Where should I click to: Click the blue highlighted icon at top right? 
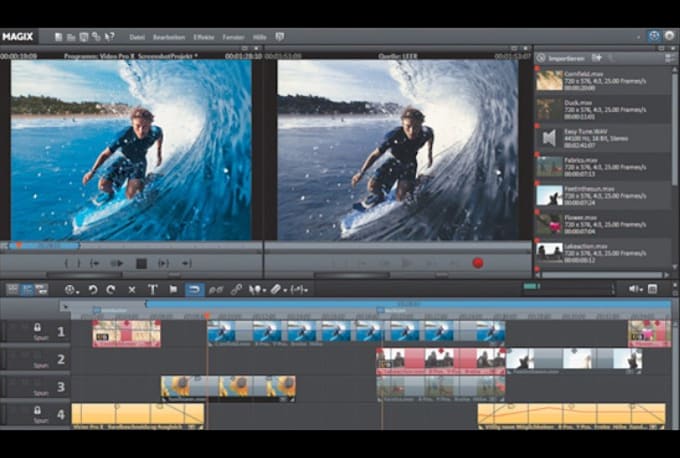(x=654, y=36)
